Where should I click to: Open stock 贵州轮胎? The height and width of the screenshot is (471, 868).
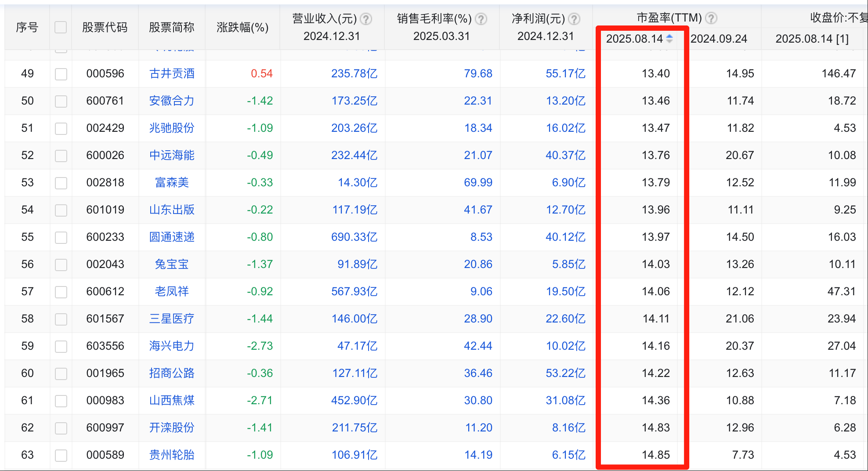(172, 455)
